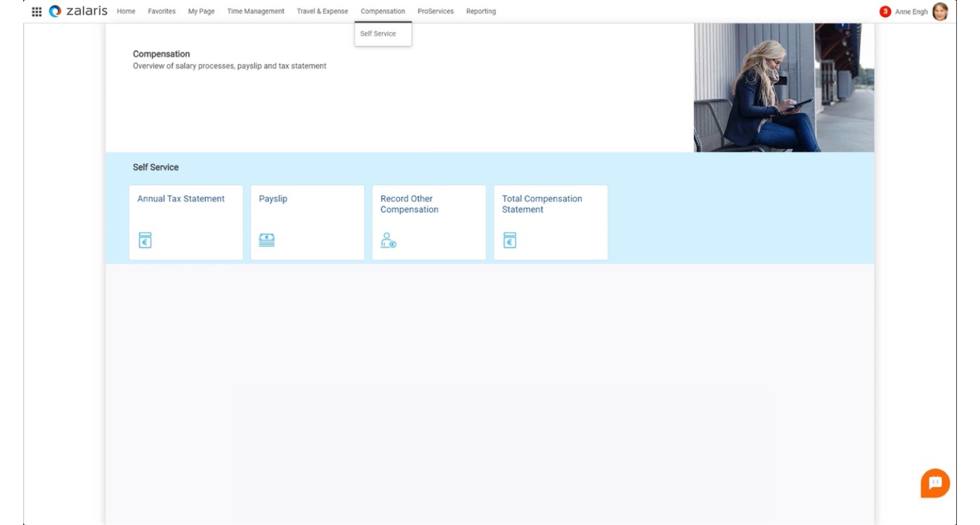Select the banknote icon on the Payslip tile
Viewport: 980px width, 525px height.
[x=266, y=240]
